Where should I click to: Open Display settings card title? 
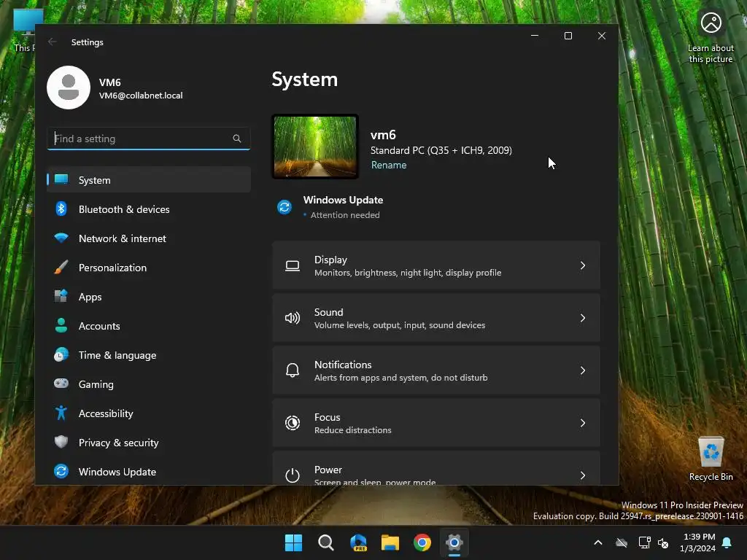(330, 260)
